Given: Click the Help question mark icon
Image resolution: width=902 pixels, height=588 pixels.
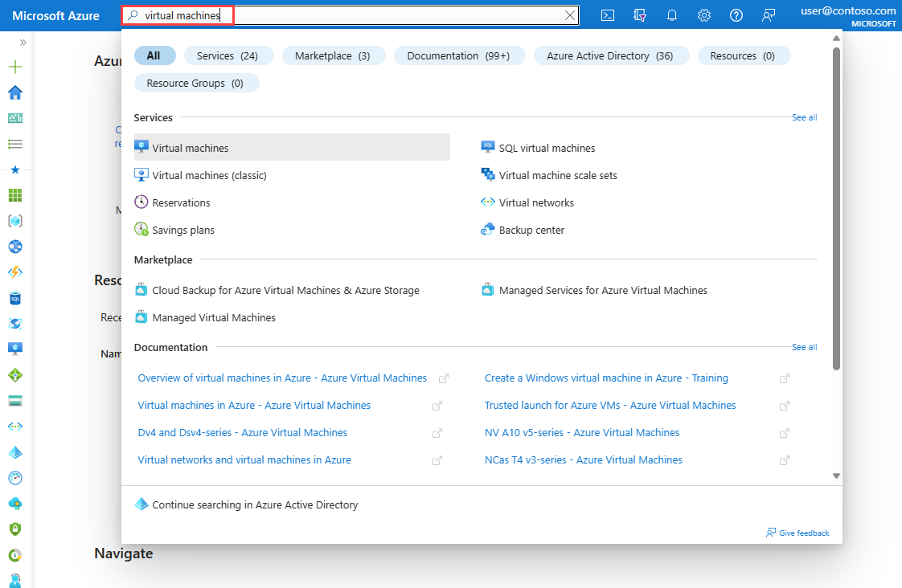Looking at the screenshot, I should (736, 15).
